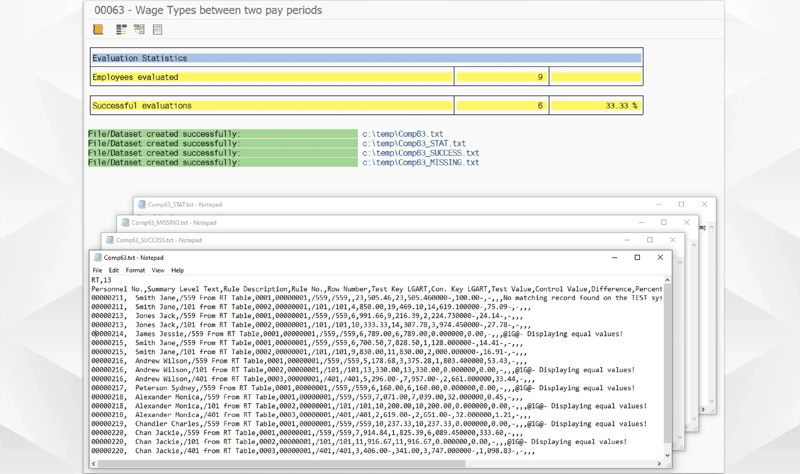Click the Notepad icon in the Comp63.txt title bar
800x474 pixels.
[x=97, y=258]
